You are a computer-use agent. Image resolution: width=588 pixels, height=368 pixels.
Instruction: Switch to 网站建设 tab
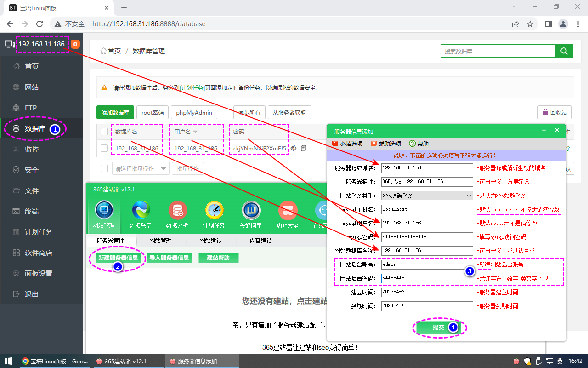[210, 241]
